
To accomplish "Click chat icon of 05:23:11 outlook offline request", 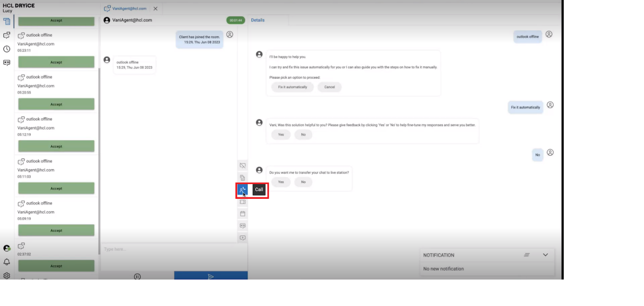I will [21, 35].
